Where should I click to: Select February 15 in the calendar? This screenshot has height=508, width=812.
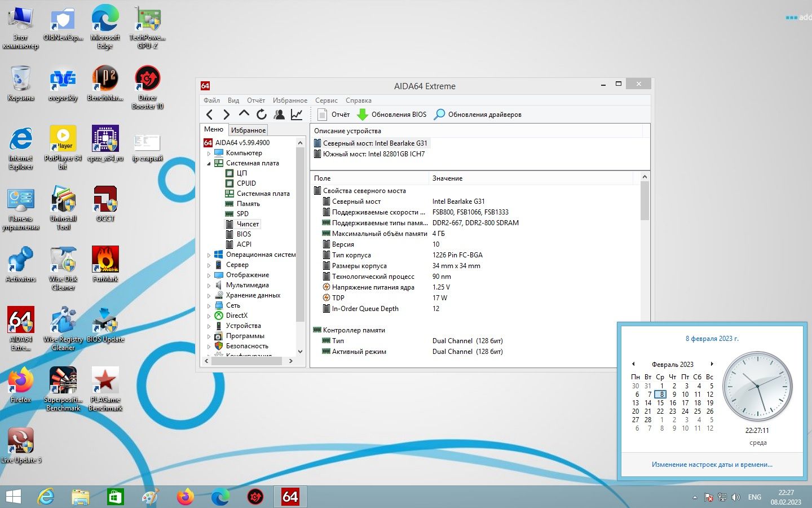pyautogui.click(x=660, y=403)
